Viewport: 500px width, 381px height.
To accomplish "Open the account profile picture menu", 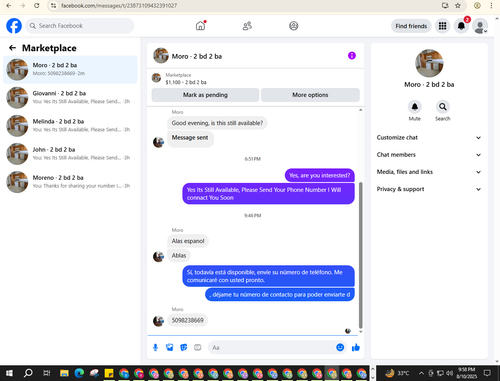I will coord(480,26).
